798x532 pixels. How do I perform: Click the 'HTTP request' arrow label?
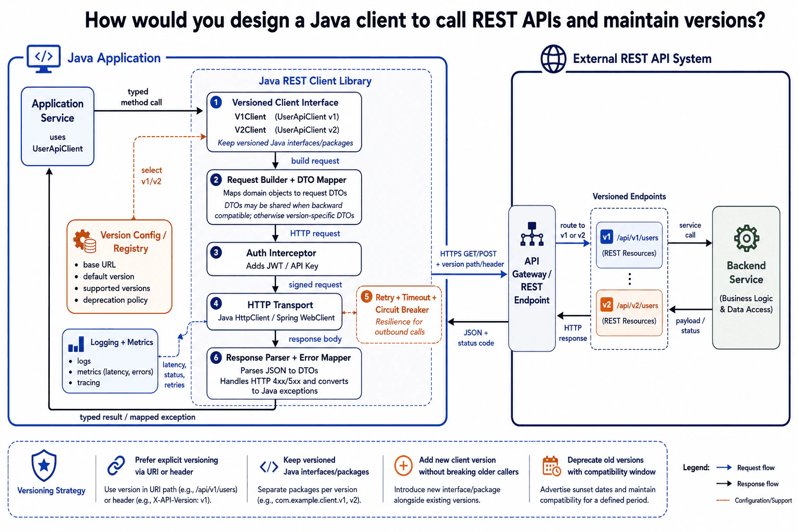point(315,234)
